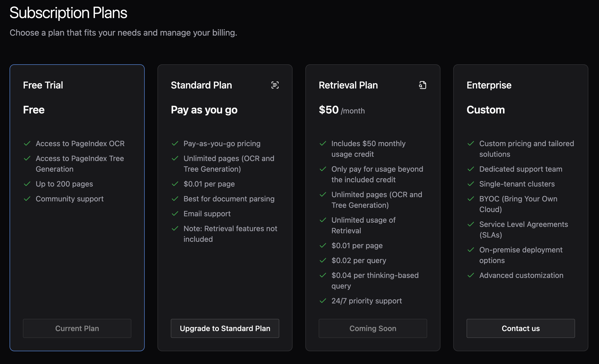
Task: Click Note: Retrieval features not included text
Action: click(x=230, y=234)
